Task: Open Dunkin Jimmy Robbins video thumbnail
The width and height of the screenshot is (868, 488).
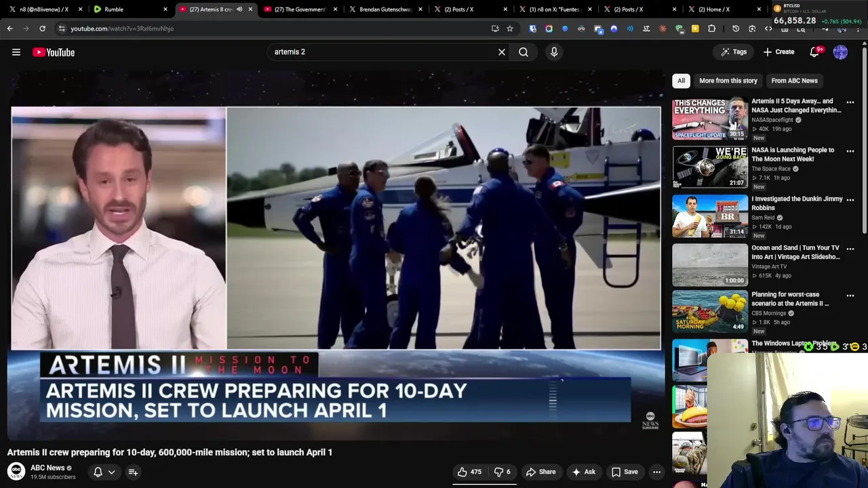Action: 709,216
